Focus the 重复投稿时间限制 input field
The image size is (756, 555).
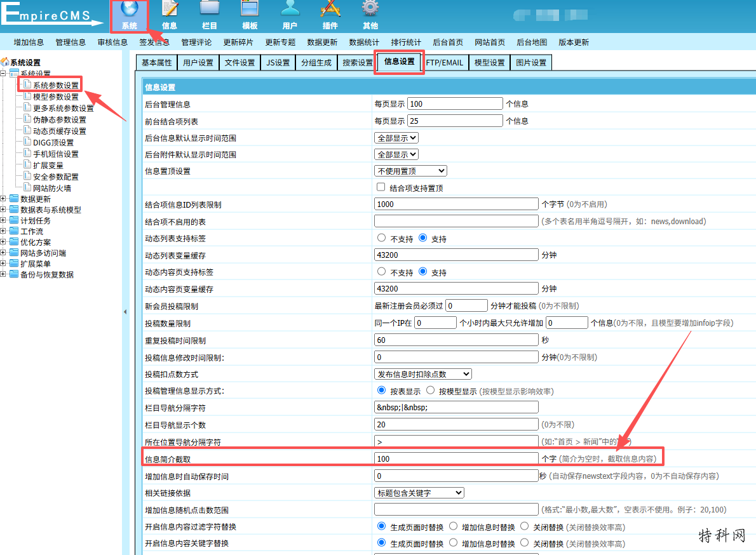click(x=456, y=340)
